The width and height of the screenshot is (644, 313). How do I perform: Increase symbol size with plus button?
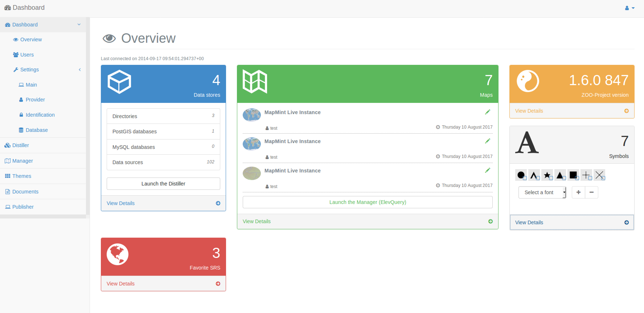tap(578, 192)
